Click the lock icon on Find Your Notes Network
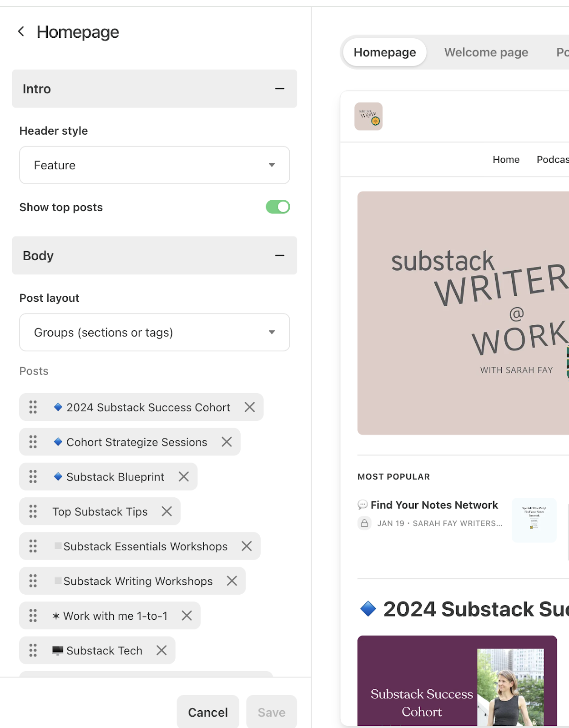 pyautogui.click(x=364, y=523)
